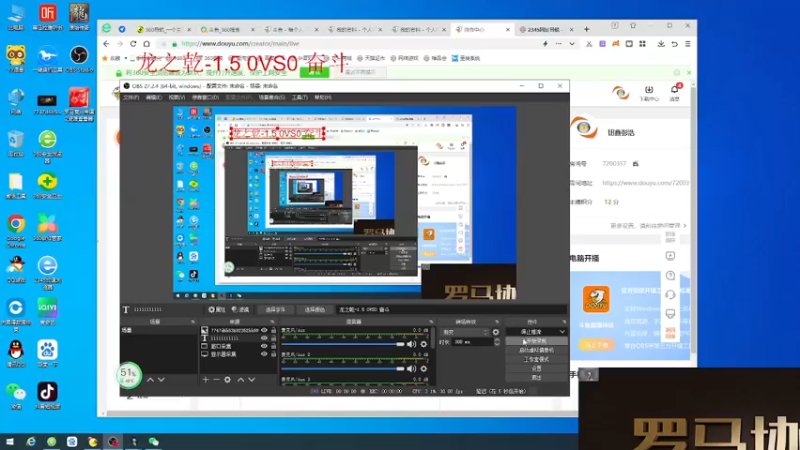Expand browser address bar dropdown chevron
This screenshot has height=450, width=800.
pyautogui.click(x=572, y=44)
